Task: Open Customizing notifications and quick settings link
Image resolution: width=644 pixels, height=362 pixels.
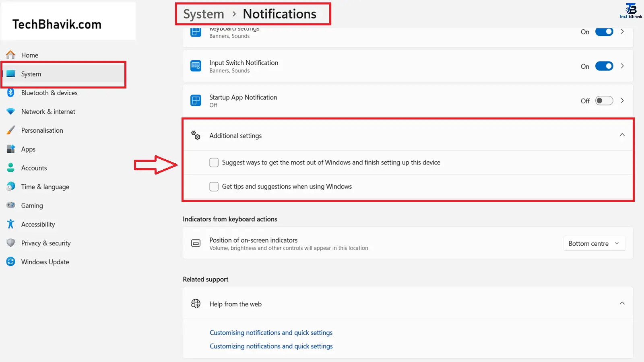Action: (x=271, y=346)
